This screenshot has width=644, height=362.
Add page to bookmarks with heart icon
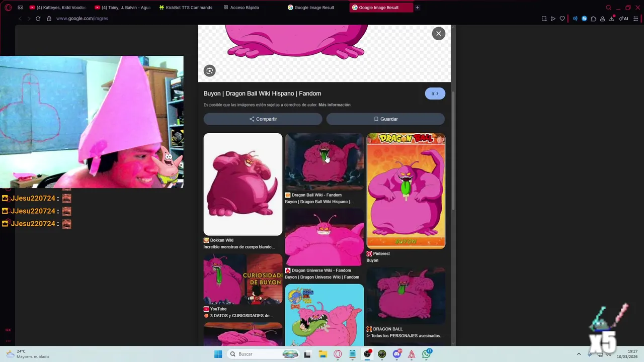[x=562, y=19]
